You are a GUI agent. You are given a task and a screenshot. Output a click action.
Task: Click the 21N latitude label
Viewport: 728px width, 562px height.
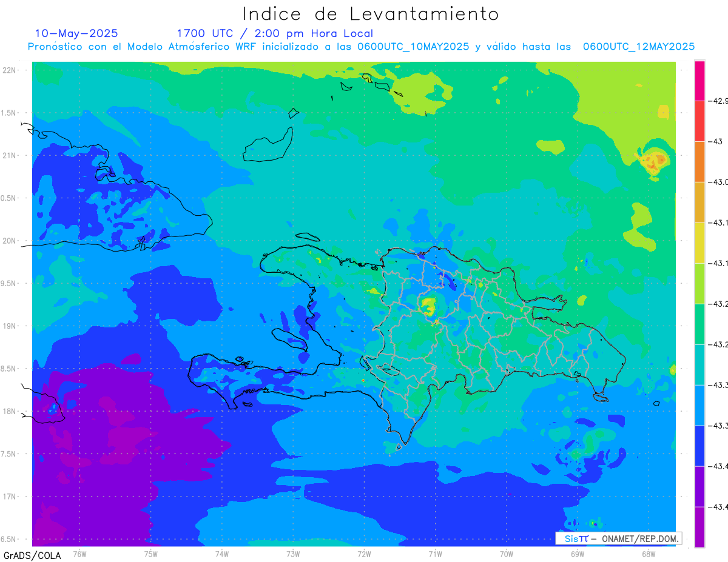10,155
